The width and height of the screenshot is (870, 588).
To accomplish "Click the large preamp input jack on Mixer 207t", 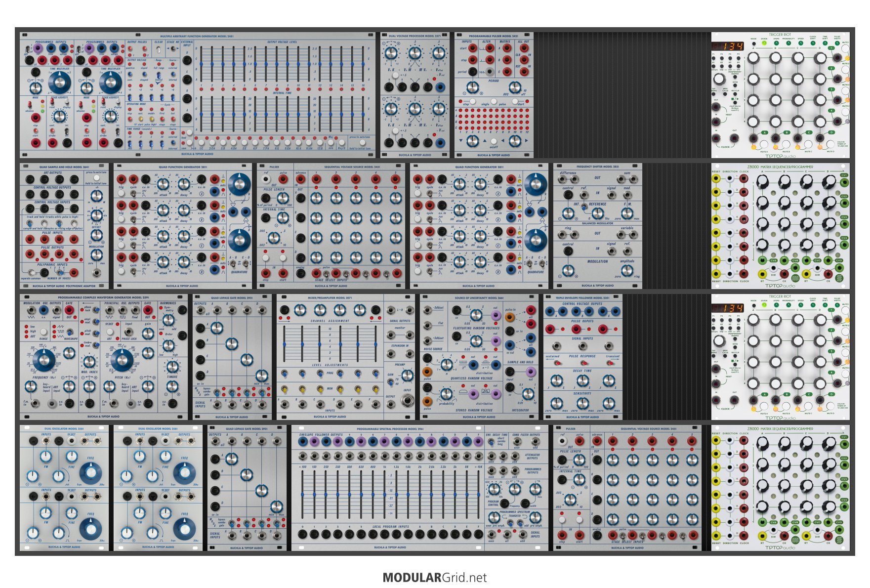I will 408,401.
